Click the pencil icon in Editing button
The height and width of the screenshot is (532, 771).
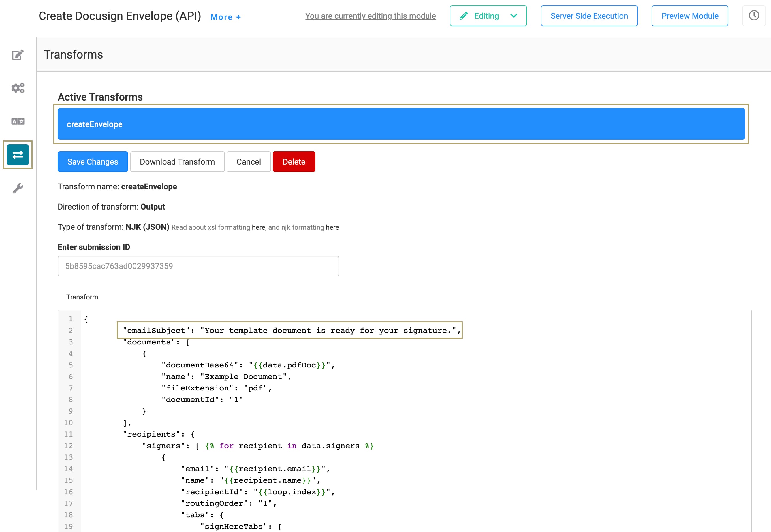point(464,16)
